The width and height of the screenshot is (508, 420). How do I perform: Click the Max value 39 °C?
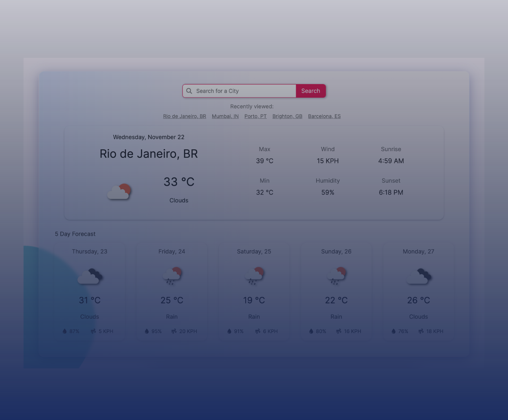click(x=264, y=161)
